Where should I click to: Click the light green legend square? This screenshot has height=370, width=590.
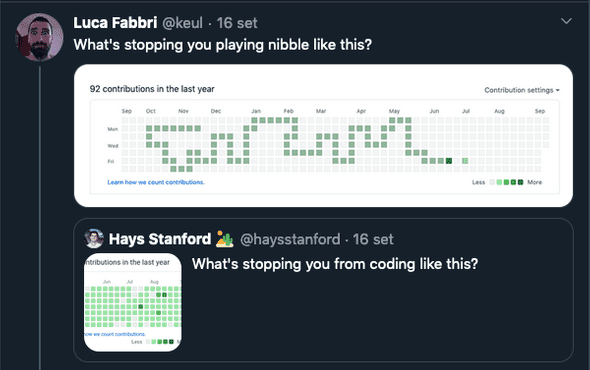pyautogui.click(x=499, y=182)
